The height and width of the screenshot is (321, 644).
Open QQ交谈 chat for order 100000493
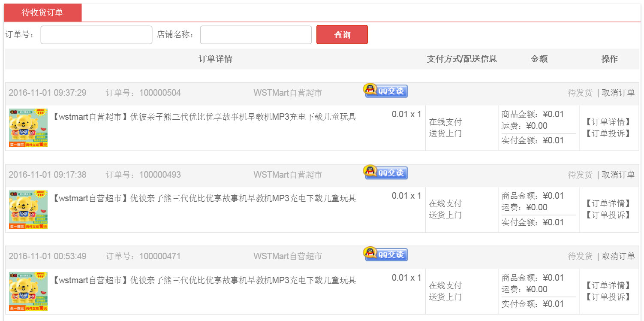(385, 173)
